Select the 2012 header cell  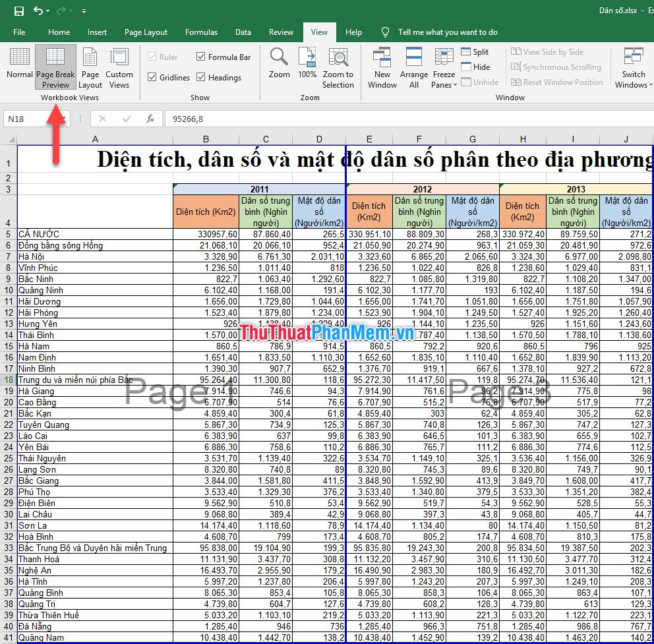pos(423,189)
